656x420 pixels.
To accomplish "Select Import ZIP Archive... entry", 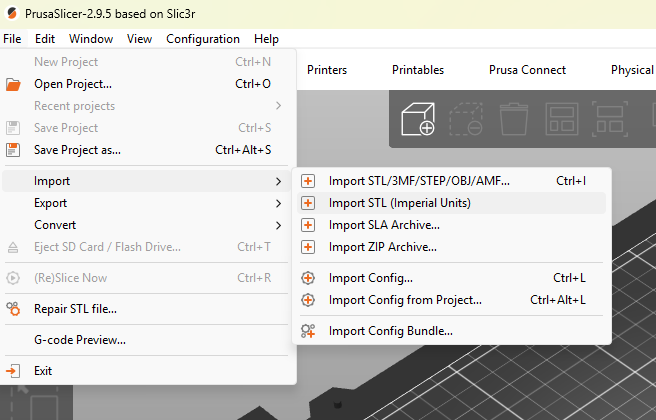I will click(451, 247).
